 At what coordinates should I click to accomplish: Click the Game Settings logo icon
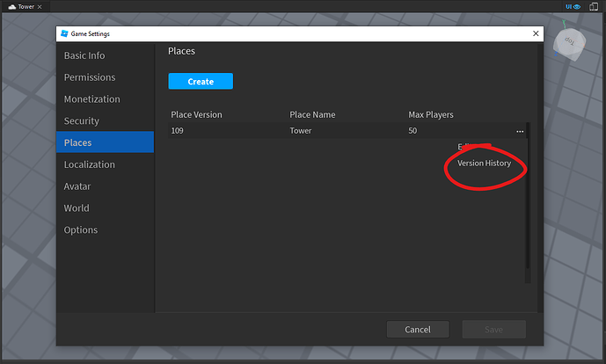coord(64,33)
